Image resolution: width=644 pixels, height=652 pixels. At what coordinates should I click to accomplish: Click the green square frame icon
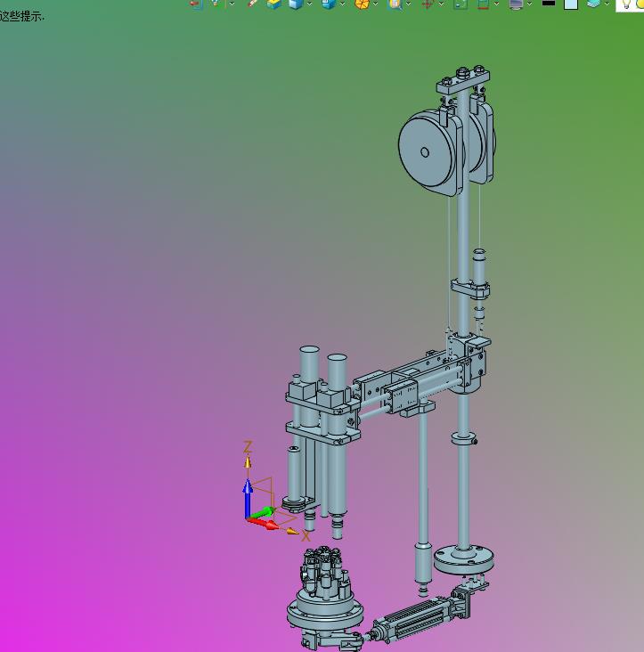click(x=461, y=4)
